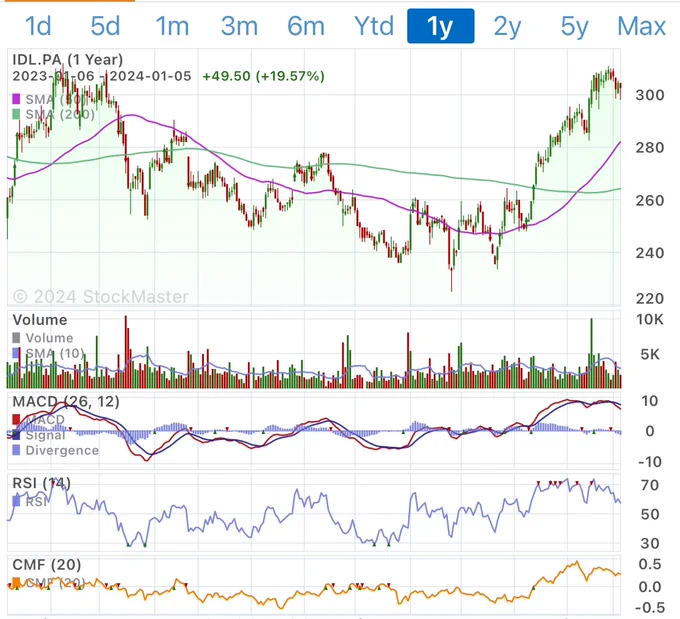Click the 220 price axis label
680x619 pixels.
click(x=650, y=298)
